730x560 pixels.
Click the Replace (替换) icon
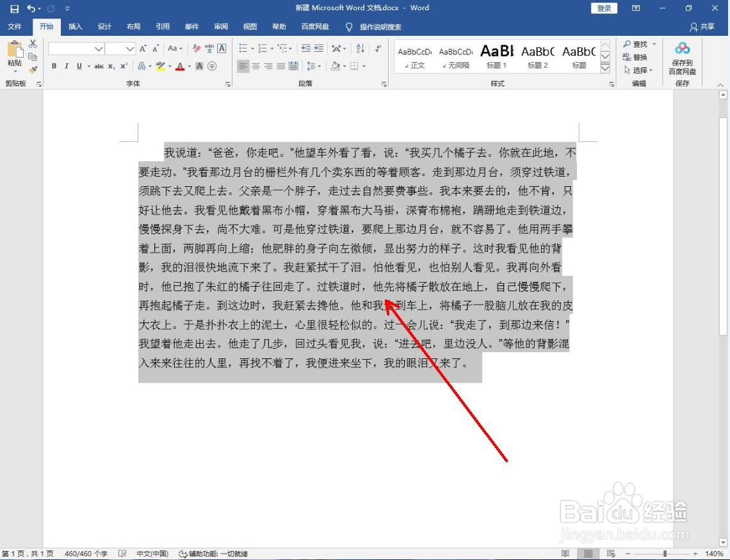pyautogui.click(x=640, y=57)
